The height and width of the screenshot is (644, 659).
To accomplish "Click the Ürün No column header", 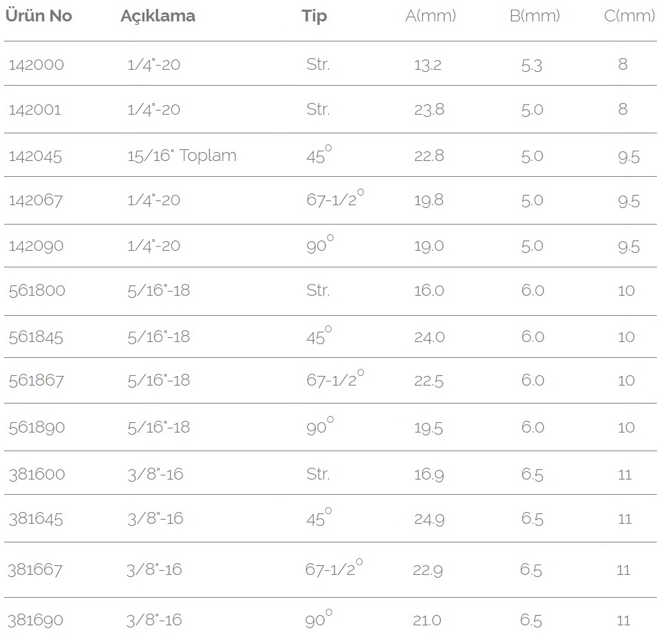I will coord(39,16).
